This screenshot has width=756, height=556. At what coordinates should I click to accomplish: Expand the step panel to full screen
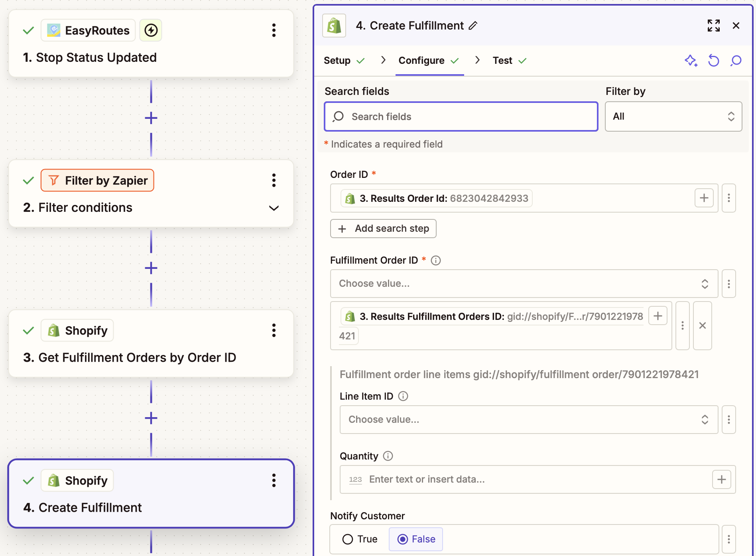[713, 26]
